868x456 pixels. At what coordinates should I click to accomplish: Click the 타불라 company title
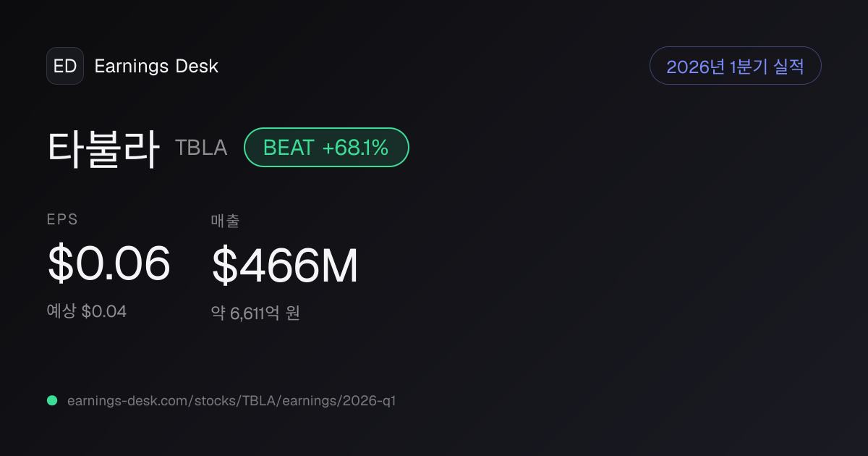pos(103,148)
